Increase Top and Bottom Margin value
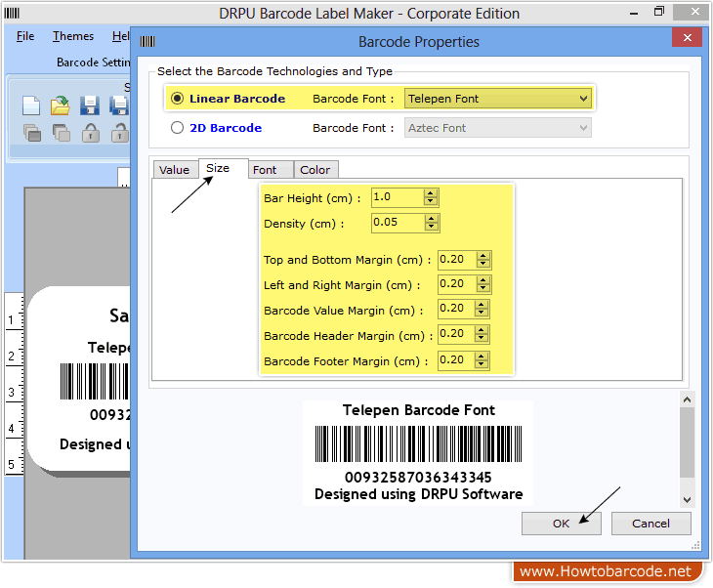The image size is (713, 588). click(x=483, y=256)
